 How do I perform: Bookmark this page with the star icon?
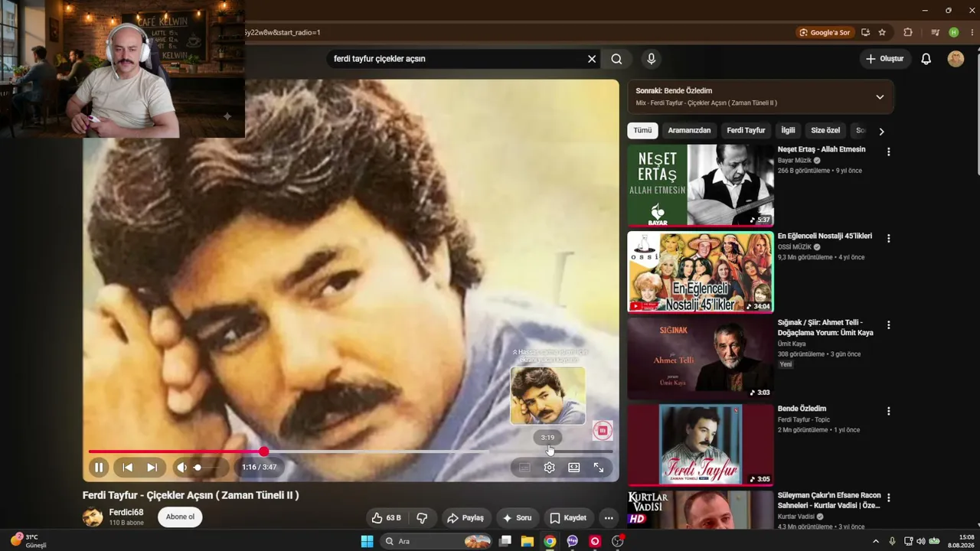[x=882, y=32]
